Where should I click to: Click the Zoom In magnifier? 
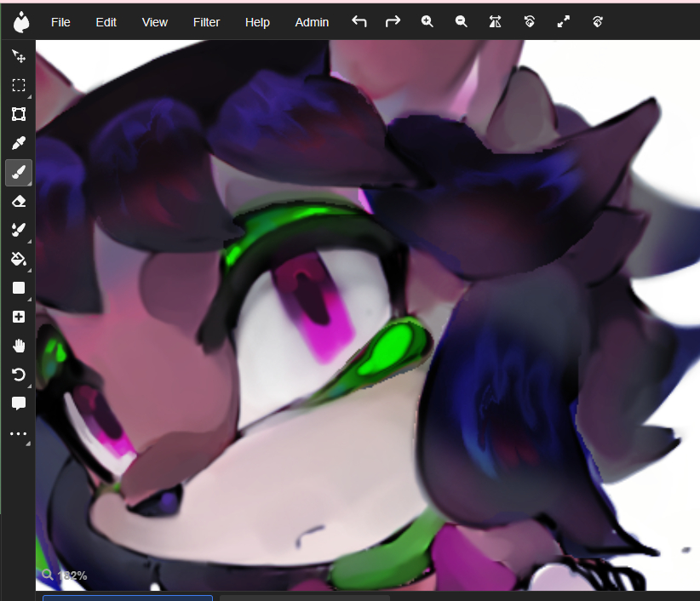[427, 22]
